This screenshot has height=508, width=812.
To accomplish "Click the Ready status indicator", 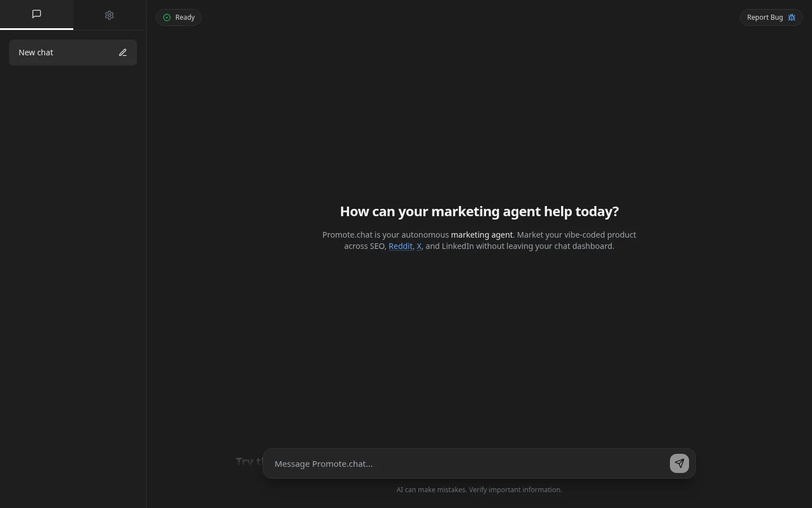I will [x=179, y=17].
